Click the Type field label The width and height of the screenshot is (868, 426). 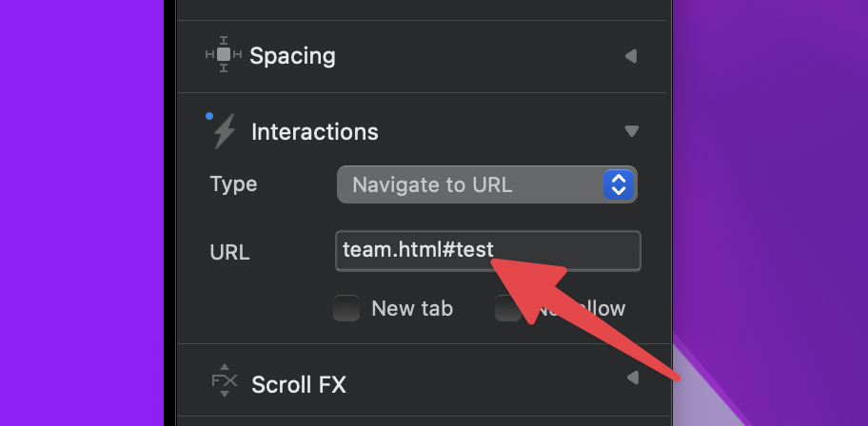(x=233, y=184)
